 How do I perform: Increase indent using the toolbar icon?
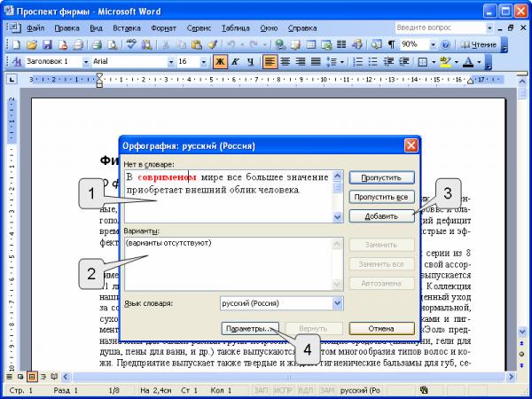click(404, 62)
